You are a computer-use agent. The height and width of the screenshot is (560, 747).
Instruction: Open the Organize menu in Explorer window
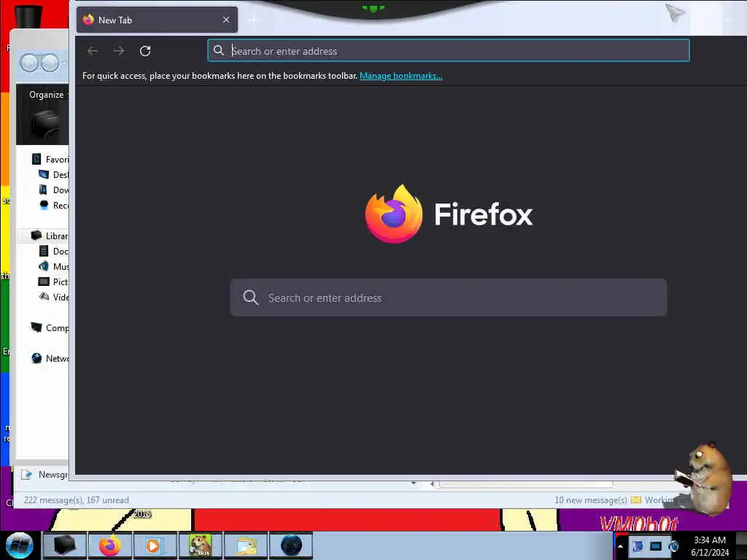46,95
